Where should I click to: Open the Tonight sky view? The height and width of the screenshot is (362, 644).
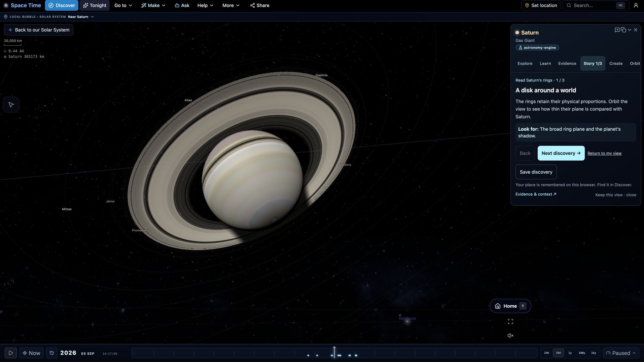point(95,5)
